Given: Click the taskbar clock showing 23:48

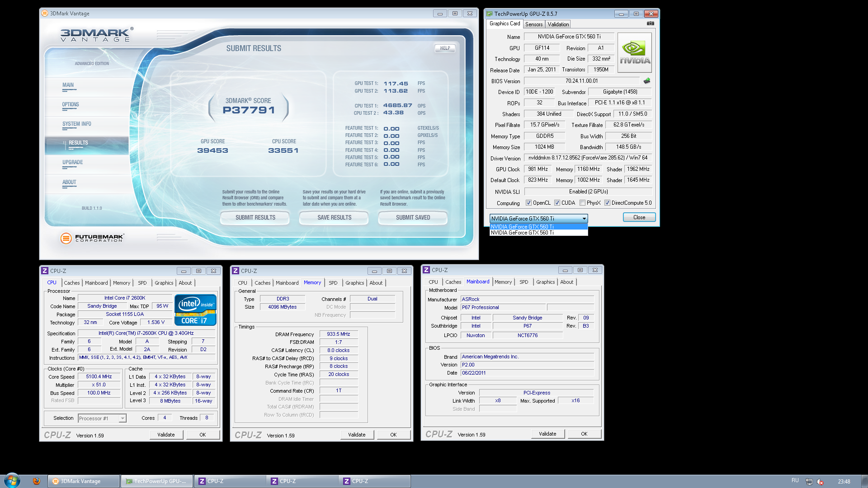Looking at the screenshot, I should click(x=844, y=481).
